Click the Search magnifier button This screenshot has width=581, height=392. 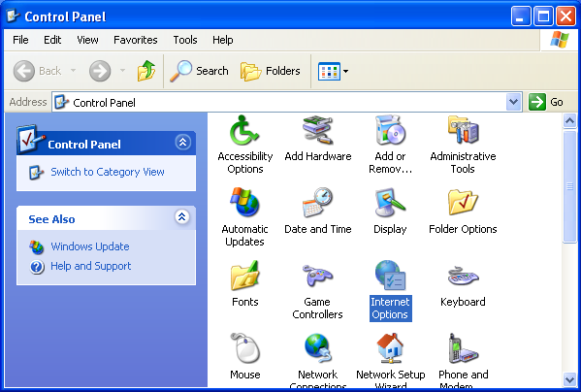(199, 71)
